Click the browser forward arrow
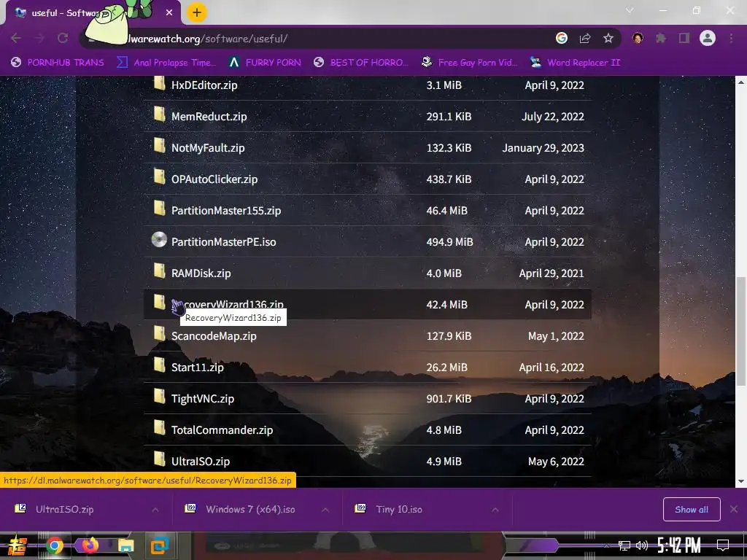This screenshot has height=560, width=747. (x=39, y=38)
